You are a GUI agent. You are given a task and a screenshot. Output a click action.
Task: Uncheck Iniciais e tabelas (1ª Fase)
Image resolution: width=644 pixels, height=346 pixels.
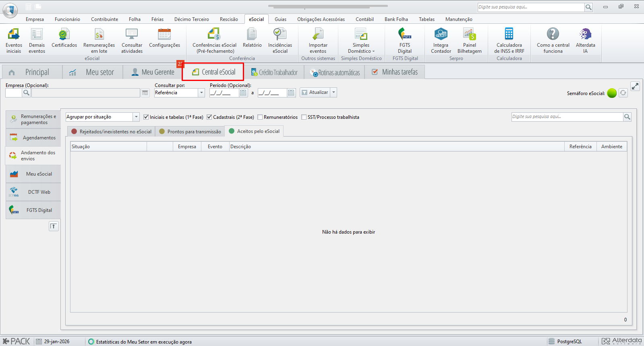pyautogui.click(x=146, y=117)
